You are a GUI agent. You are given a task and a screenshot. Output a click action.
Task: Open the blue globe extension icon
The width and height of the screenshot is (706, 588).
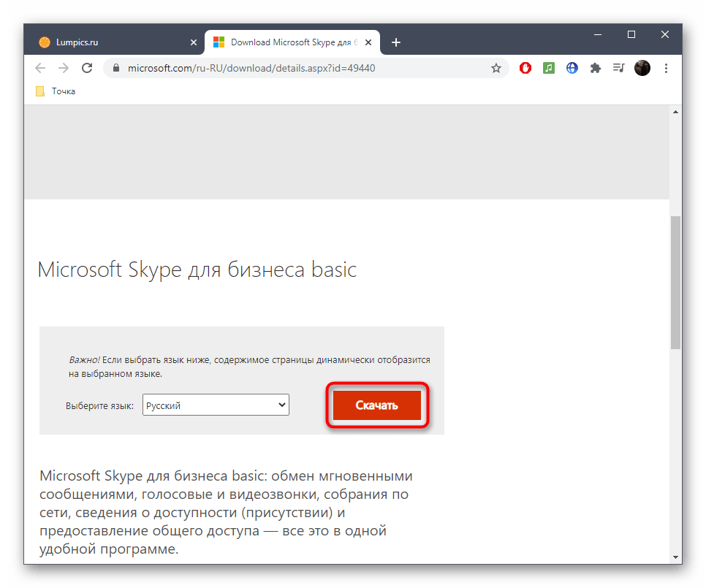click(572, 68)
